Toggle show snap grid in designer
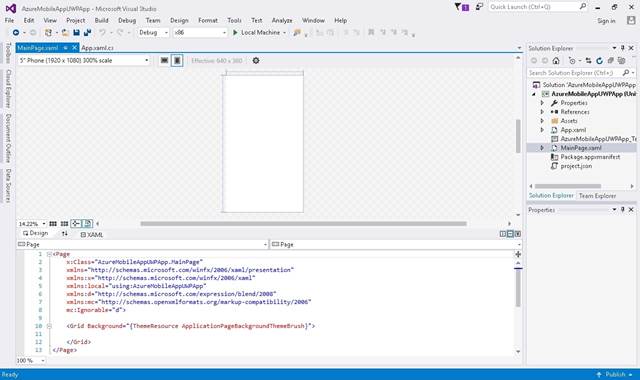The width and height of the screenshot is (640, 380). [53, 224]
